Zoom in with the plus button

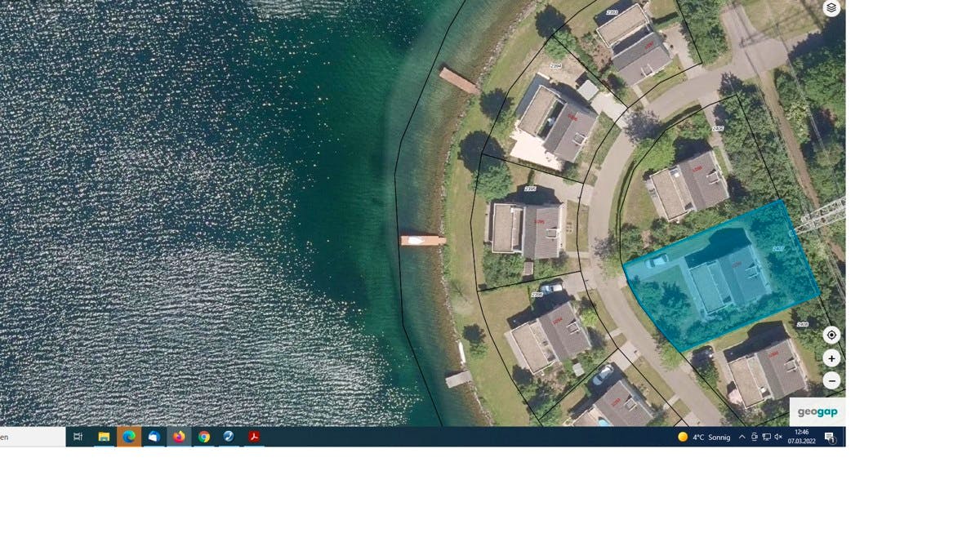(831, 358)
